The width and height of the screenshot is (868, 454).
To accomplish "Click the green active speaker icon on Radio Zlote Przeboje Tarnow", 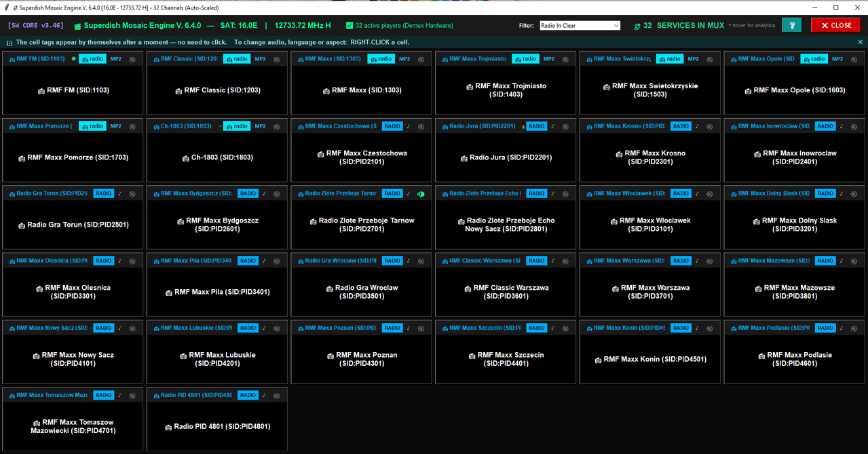I will click(x=421, y=193).
